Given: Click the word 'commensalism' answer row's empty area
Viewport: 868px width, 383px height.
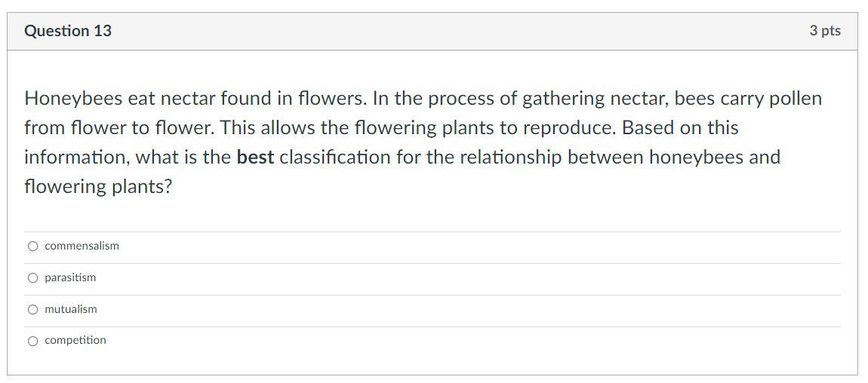Looking at the screenshot, I should [x=479, y=247].
